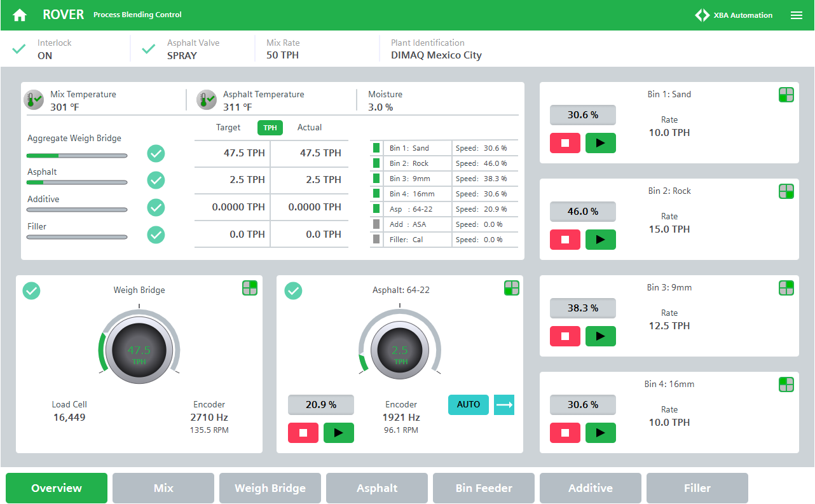
Task: Open Bin 2: Rock grid icon
Action: (786, 191)
